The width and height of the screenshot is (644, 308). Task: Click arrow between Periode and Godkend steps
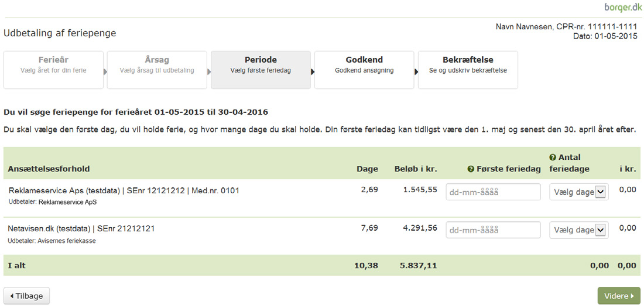[x=313, y=72]
